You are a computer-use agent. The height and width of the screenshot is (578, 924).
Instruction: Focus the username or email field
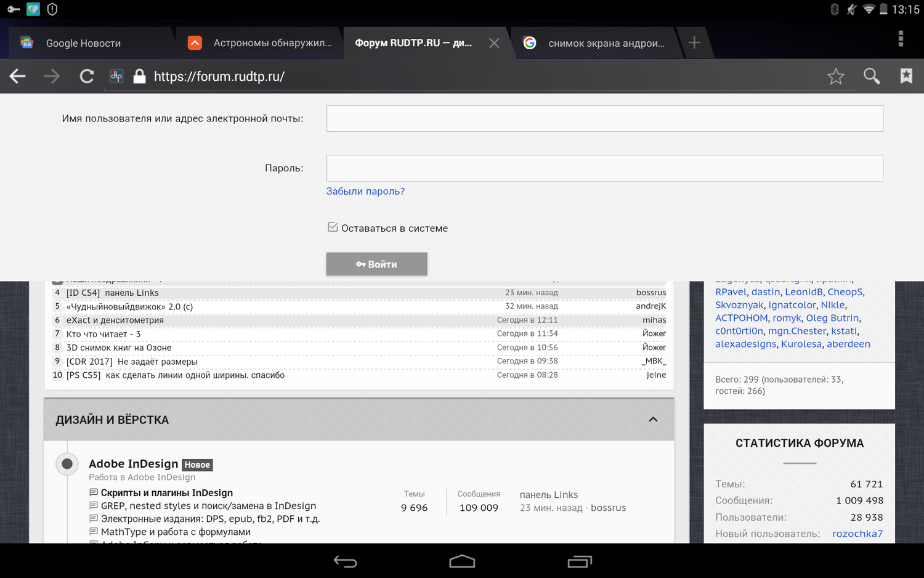click(x=604, y=118)
